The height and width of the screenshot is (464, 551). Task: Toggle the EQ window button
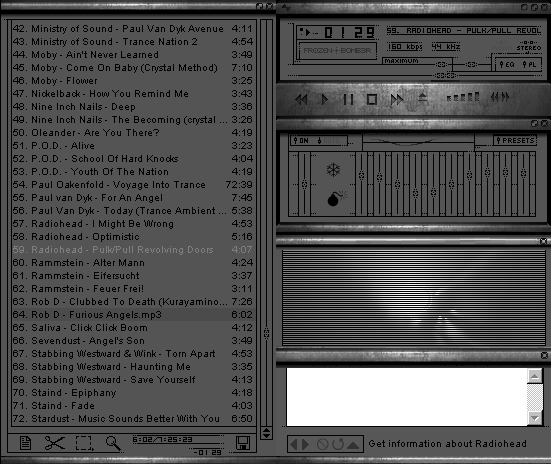[x=507, y=65]
